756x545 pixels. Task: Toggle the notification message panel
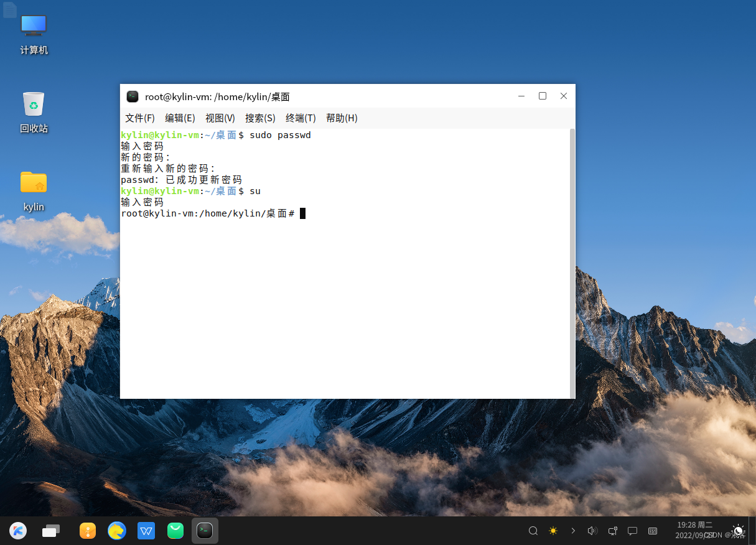click(x=632, y=531)
